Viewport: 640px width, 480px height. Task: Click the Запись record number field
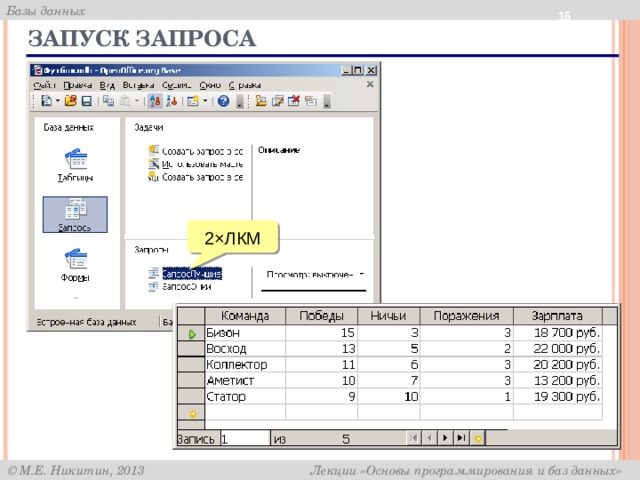(245, 439)
